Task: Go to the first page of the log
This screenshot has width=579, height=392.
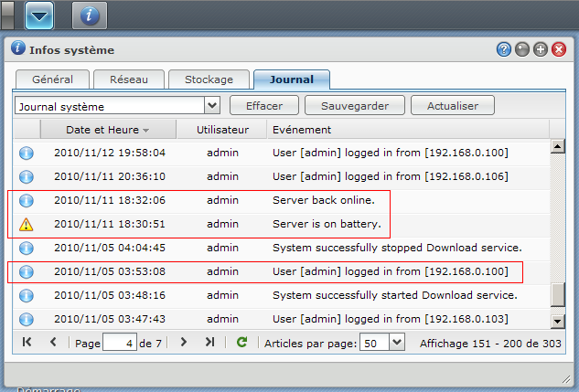Action: [27, 342]
